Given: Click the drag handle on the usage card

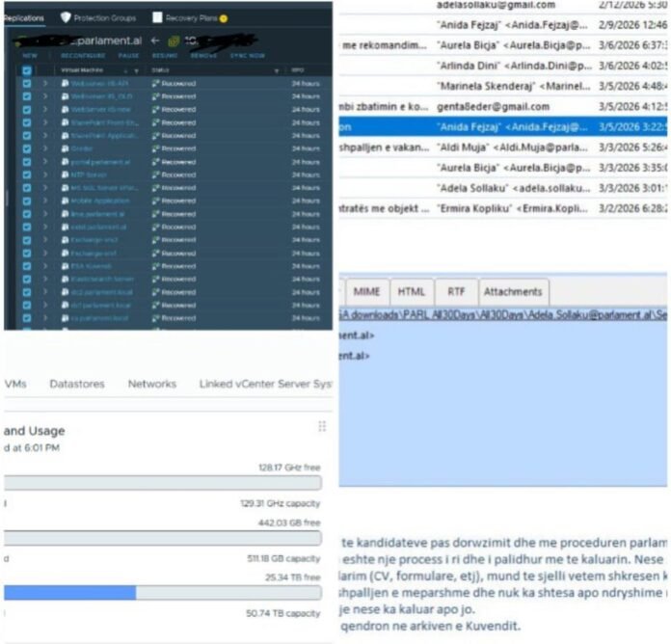Looking at the screenshot, I should (x=321, y=426).
